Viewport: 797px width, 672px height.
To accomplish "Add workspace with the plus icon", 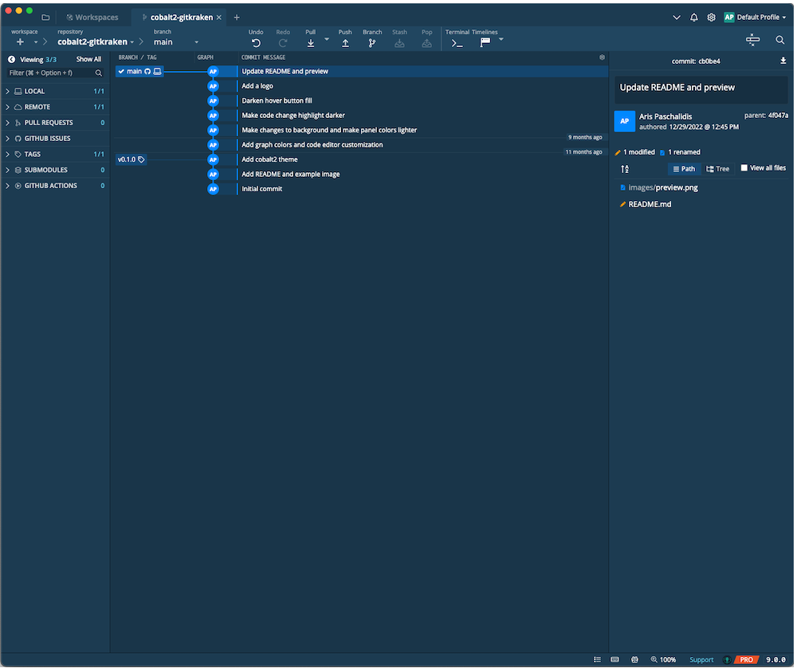I will [21, 42].
